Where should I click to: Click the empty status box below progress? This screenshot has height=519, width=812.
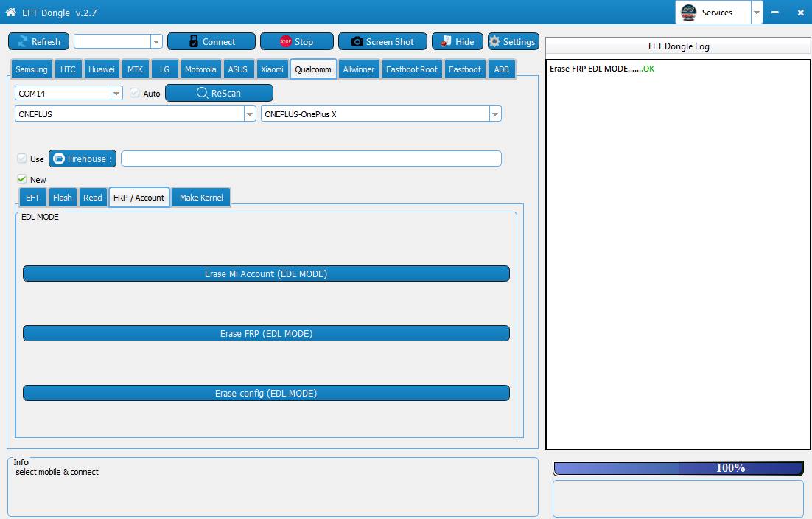(x=678, y=498)
